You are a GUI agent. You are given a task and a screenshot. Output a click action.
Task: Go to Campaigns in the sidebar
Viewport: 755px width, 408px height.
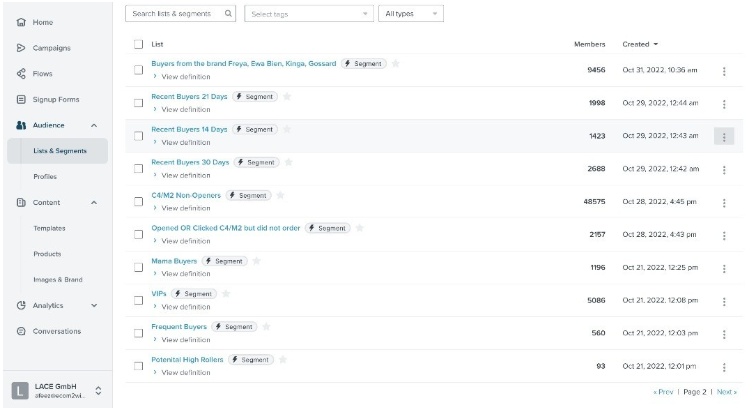(51, 48)
